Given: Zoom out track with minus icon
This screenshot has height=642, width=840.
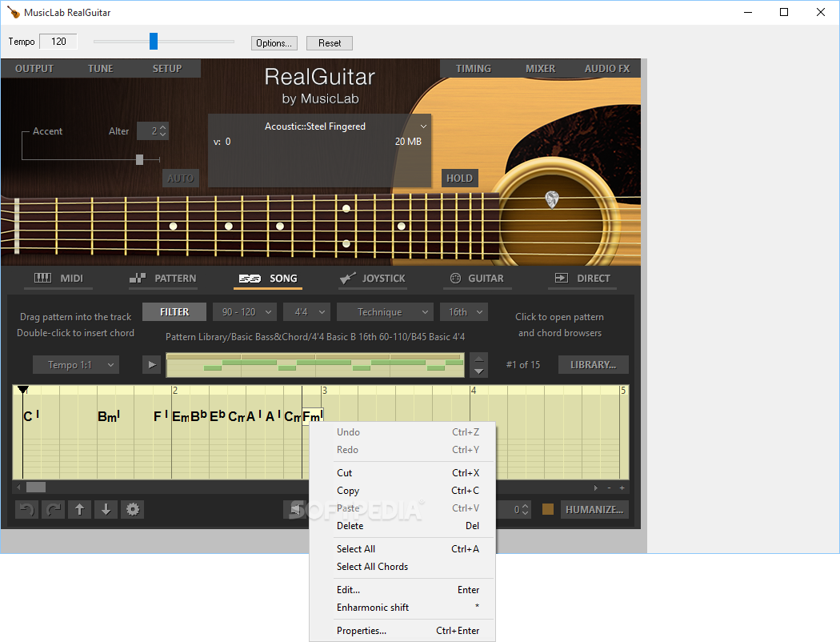Looking at the screenshot, I should click(609, 488).
